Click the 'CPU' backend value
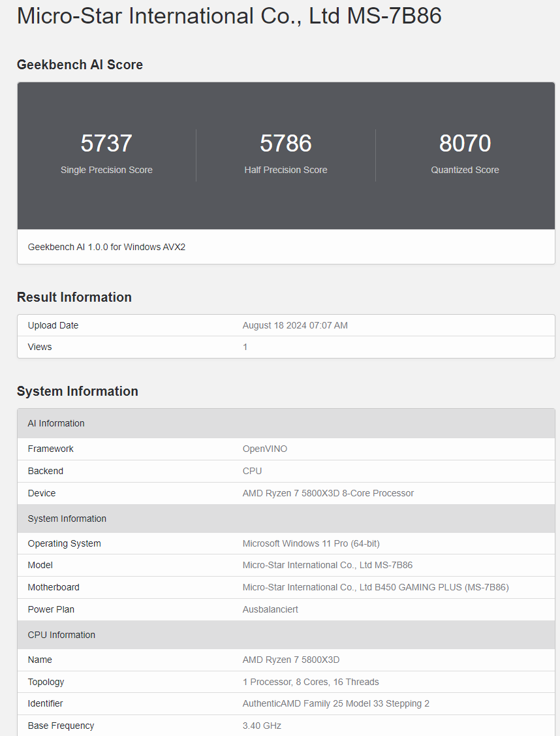Image resolution: width=560 pixels, height=736 pixels. 252,471
